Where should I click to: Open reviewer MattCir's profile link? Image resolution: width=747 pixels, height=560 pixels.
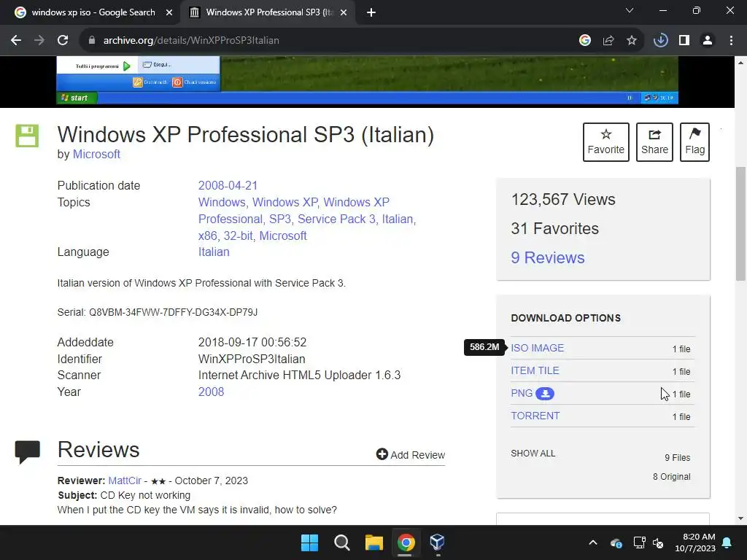pos(125,481)
